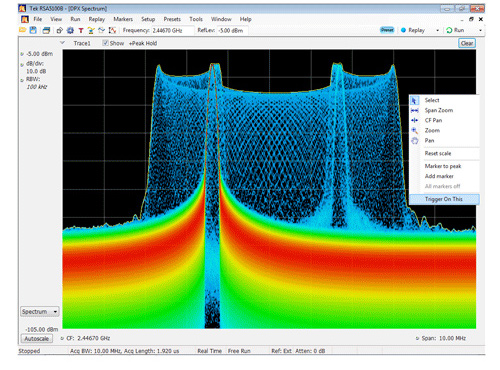Toggle the Show trace checkbox
Image resolution: width=500 pixels, height=370 pixels.
click(105, 43)
